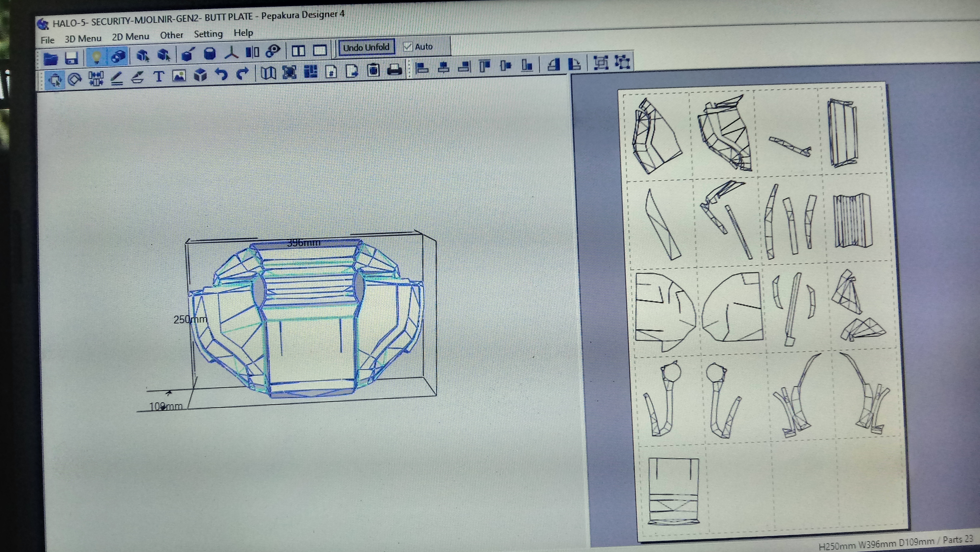Screen dimensions: 980x552
Task: Open the Help menu
Action: [243, 33]
